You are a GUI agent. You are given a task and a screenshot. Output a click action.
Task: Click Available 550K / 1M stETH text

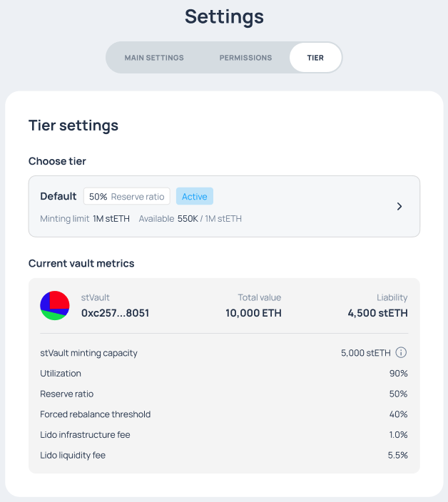coord(190,218)
